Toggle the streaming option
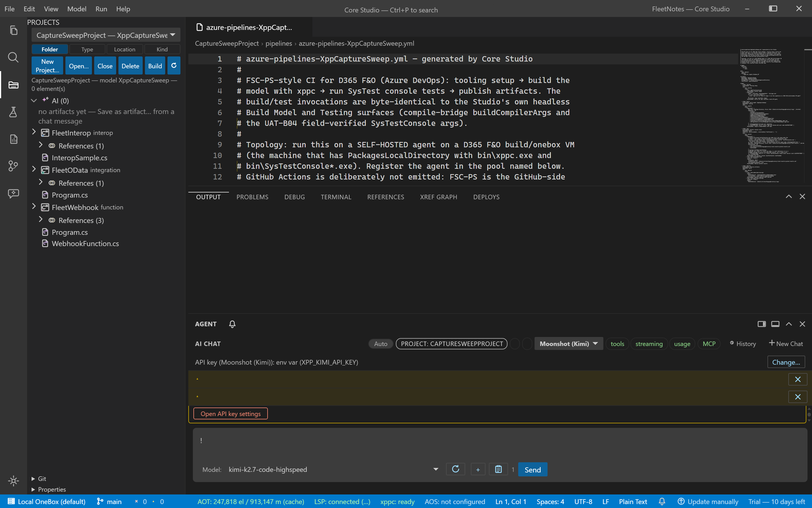Image resolution: width=812 pixels, height=508 pixels. pos(649,344)
